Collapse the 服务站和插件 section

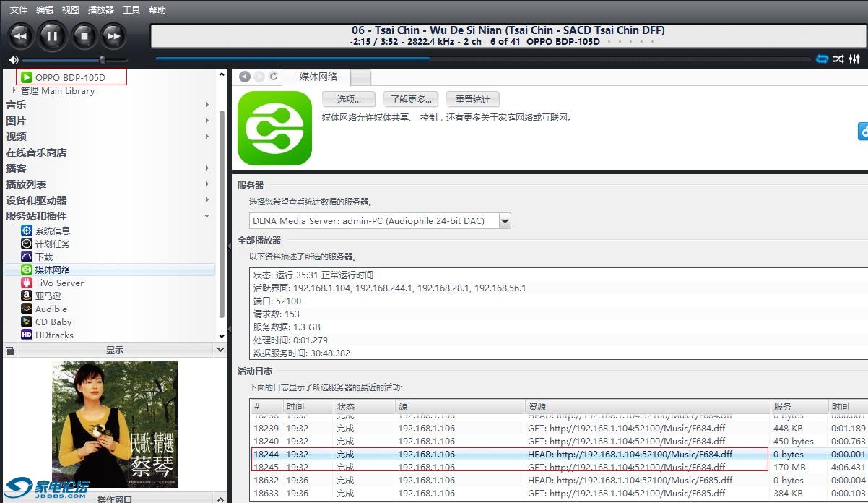(207, 216)
